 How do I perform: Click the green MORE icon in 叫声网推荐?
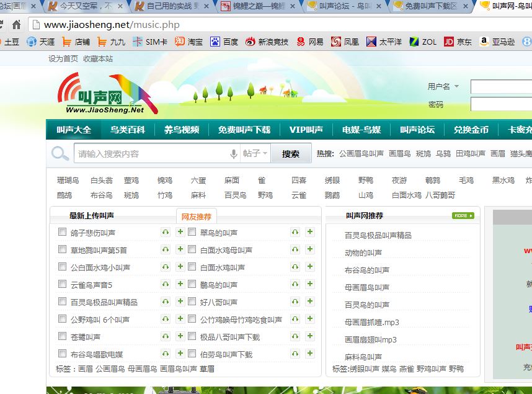click(x=463, y=216)
